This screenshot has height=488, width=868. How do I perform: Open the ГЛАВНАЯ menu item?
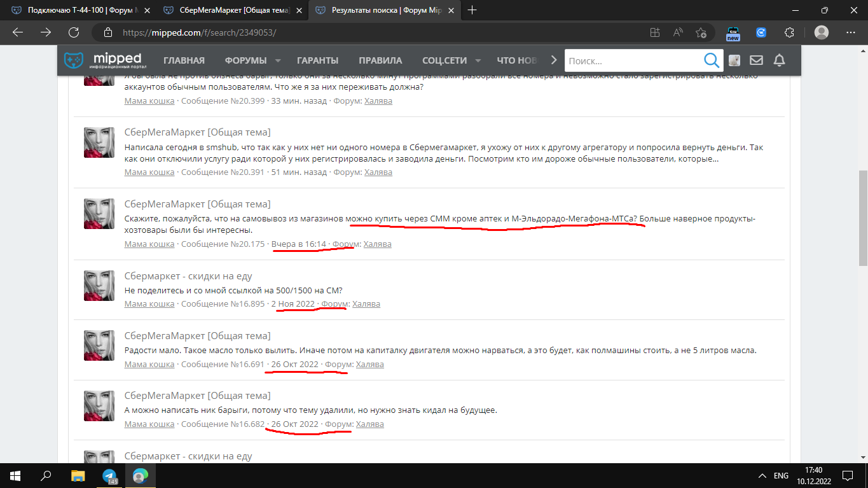click(184, 60)
